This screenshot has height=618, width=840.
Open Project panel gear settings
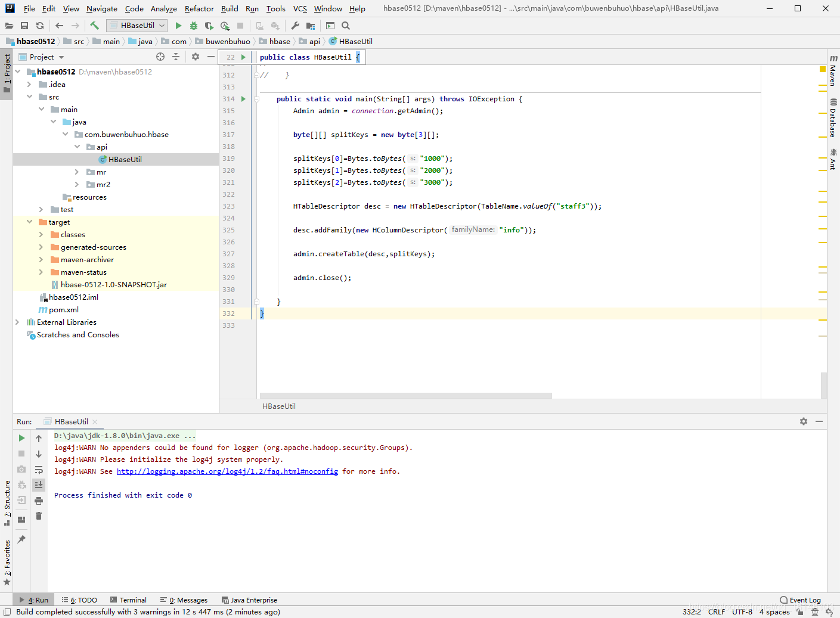click(196, 57)
